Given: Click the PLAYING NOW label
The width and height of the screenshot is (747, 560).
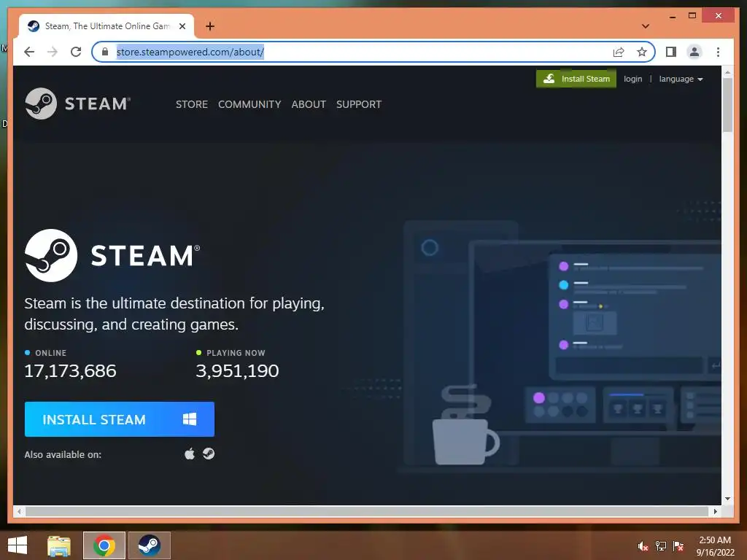Looking at the screenshot, I should 236,353.
